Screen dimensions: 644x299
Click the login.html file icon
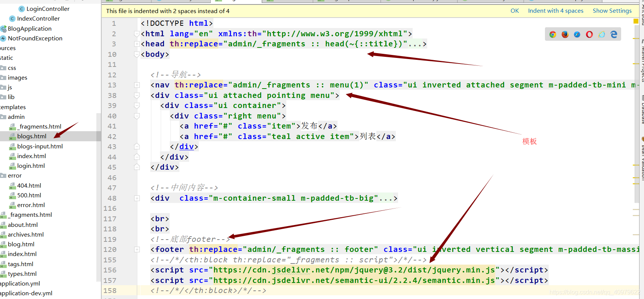point(12,166)
